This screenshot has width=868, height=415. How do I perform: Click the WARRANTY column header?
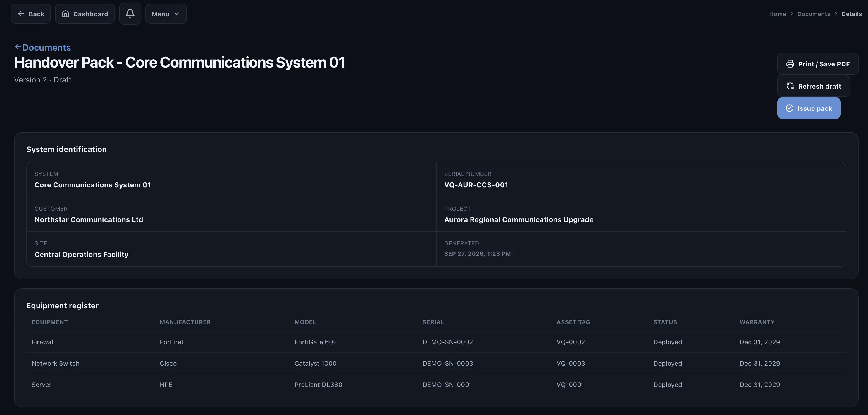click(x=757, y=322)
